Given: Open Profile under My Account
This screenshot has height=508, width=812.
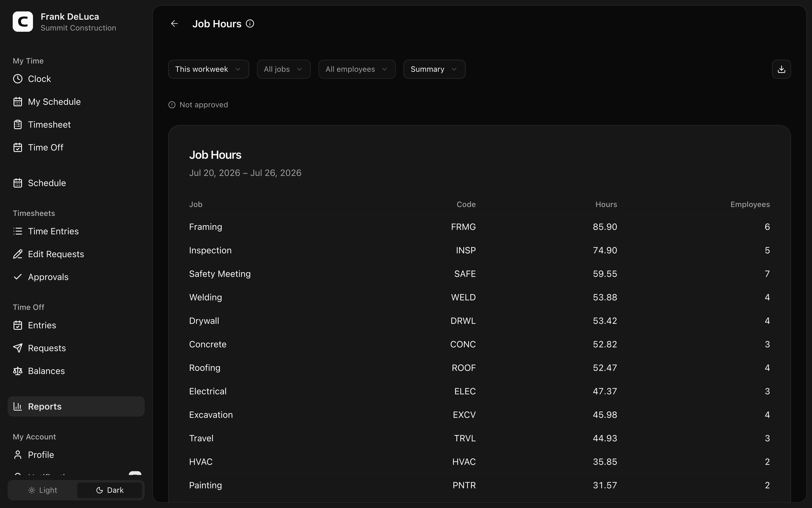Looking at the screenshot, I should 76,455.
